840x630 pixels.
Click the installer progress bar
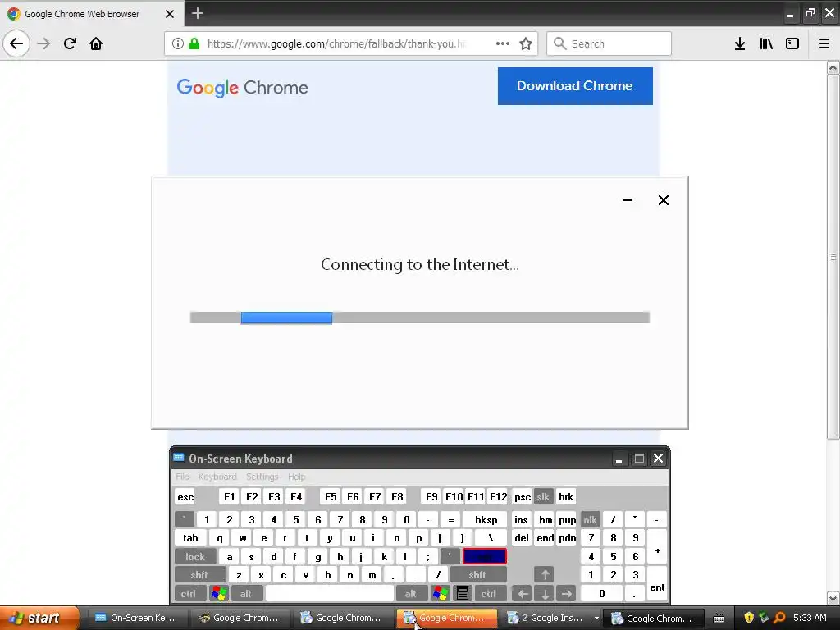[419, 317]
